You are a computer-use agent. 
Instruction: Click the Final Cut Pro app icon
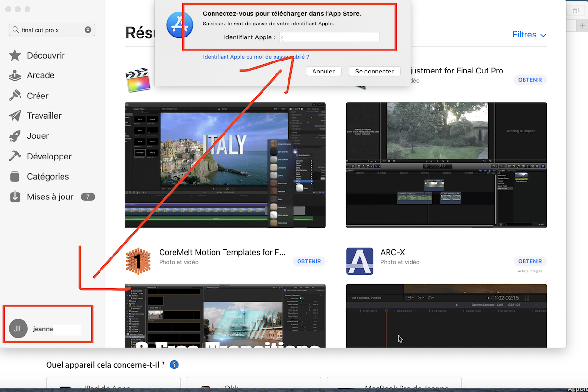tap(138, 79)
